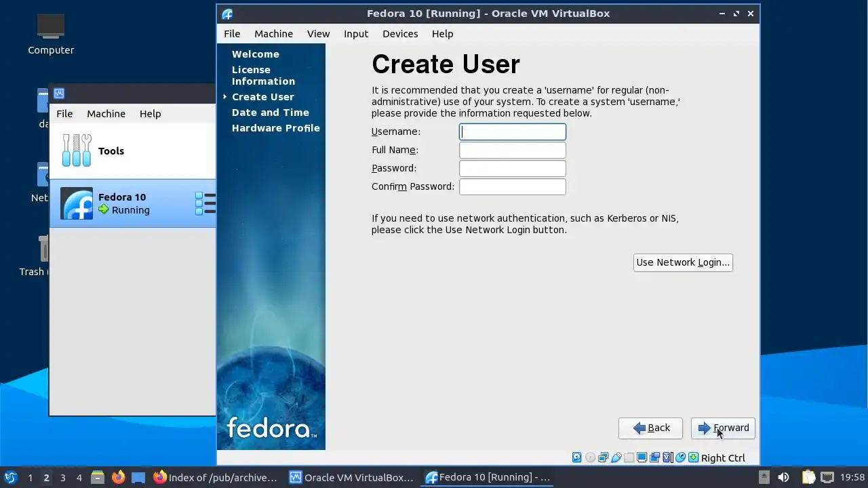The image size is (868, 488).
Task: Click the Back button
Action: click(650, 428)
